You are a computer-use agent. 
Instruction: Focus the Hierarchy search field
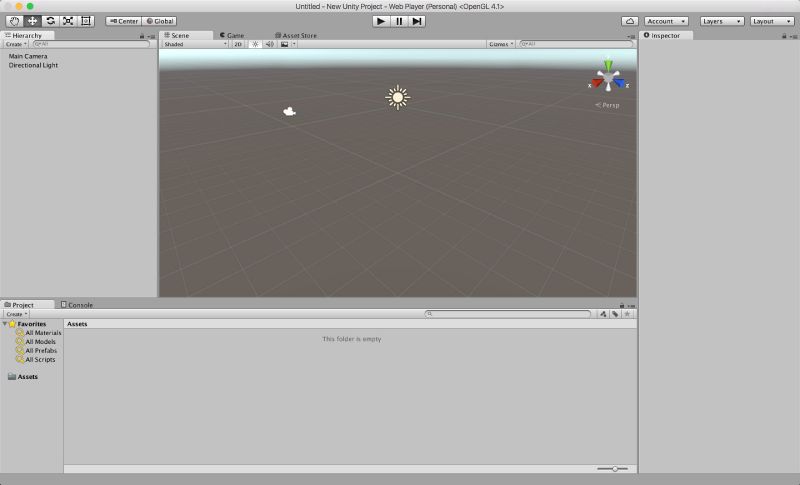(x=91, y=44)
